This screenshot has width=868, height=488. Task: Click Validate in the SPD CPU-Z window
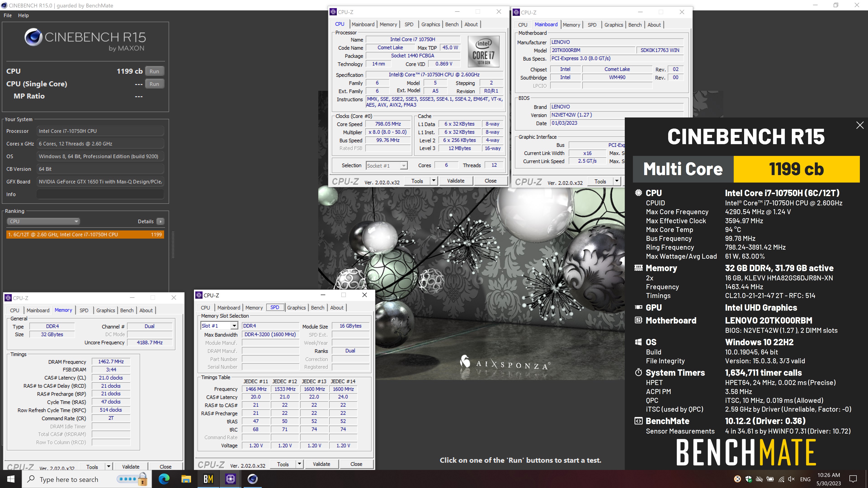coord(321,464)
